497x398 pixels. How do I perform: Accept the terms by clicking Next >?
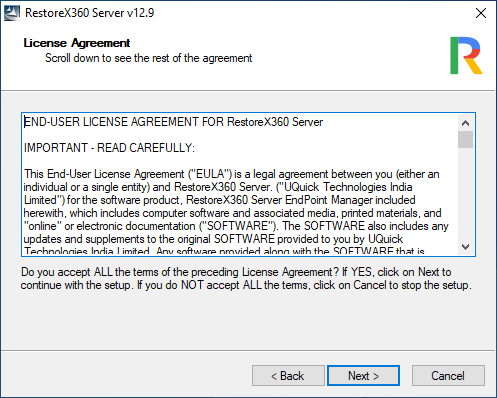[363, 376]
